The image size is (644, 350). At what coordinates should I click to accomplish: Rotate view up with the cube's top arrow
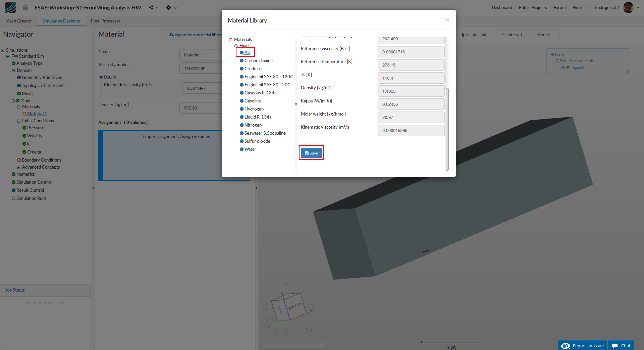click(x=289, y=283)
